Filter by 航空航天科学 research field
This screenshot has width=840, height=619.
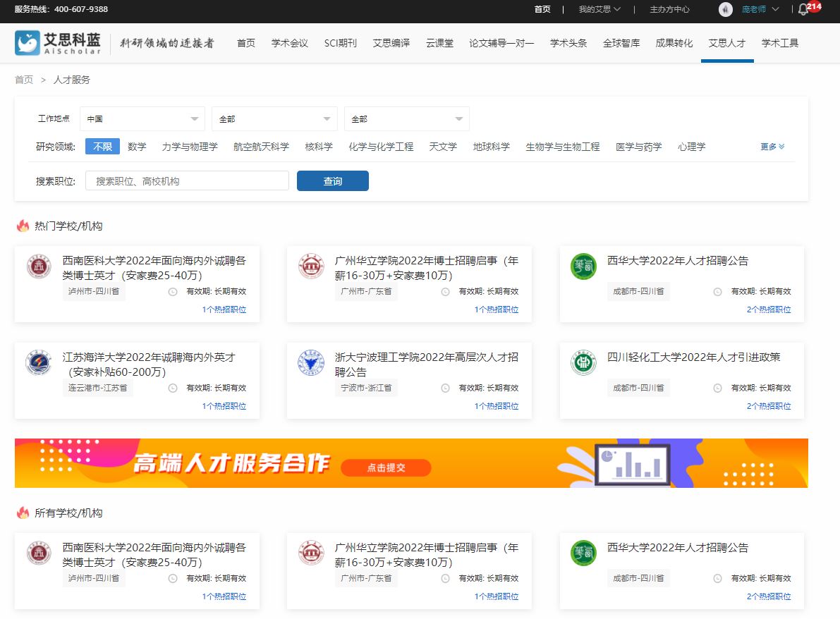tap(262, 147)
